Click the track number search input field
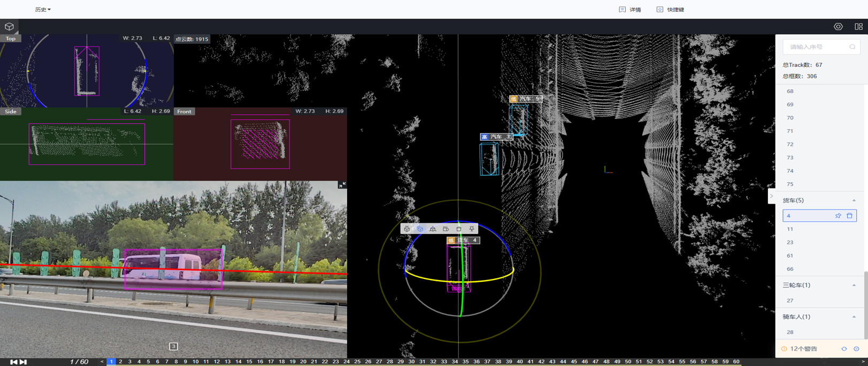Screen dimensions: 868x366 tap(817, 47)
